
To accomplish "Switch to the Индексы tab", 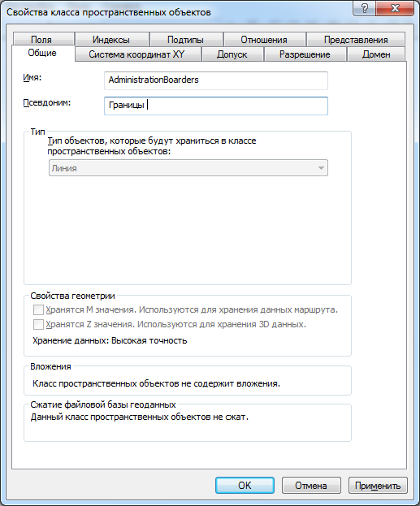I will (x=111, y=39).
